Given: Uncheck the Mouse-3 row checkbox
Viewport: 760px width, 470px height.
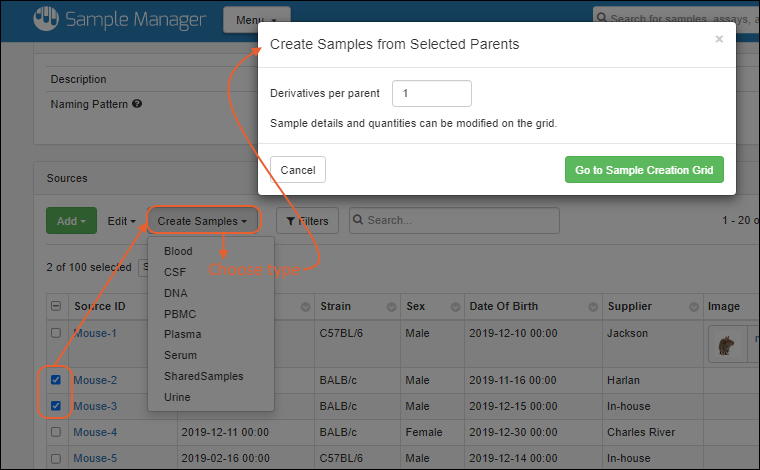Looking at the screenshot, I should [x=56, y=406].
